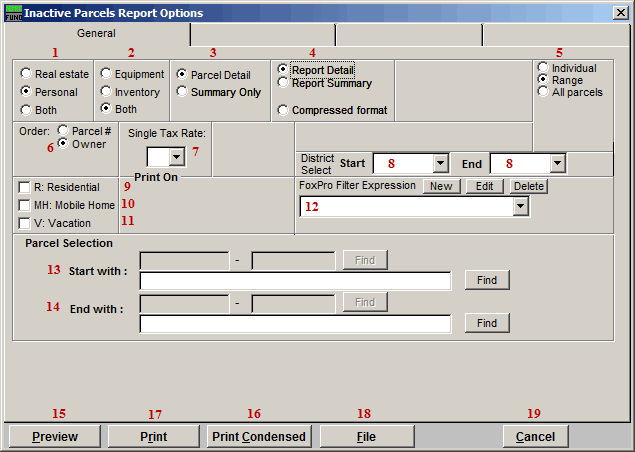The image size is (635, 452).
Task: Click the Print Condensed button
Action: pyautogui.click(x=259, y=436)
